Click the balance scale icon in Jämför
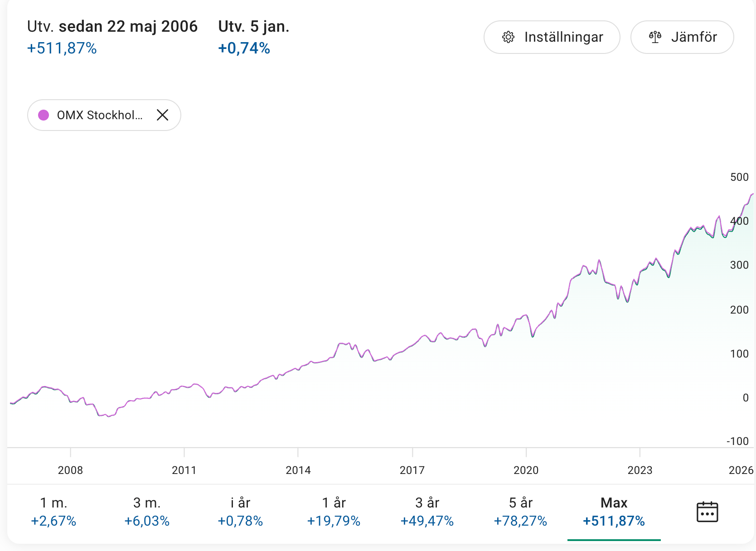The image size is (756, 551). [x=655, y=37]
